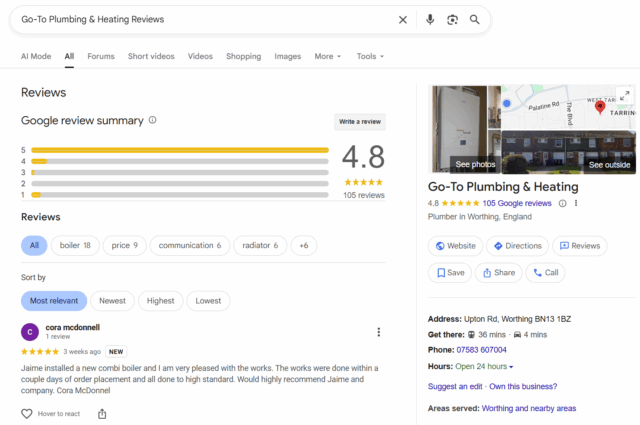
Task: Open the More dropdown in search tabs
Action: click(x=327, y=56)
